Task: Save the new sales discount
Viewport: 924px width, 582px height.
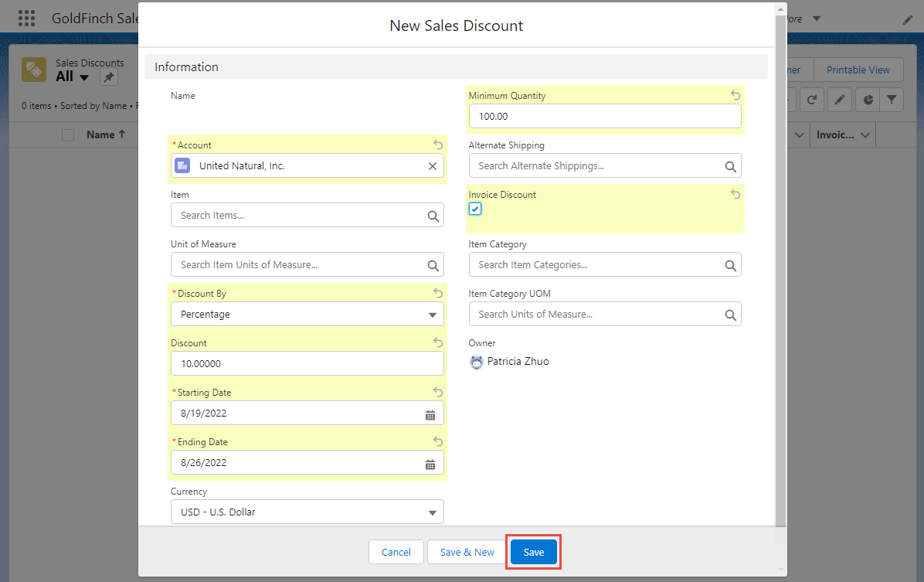Action: click(533, 552)
